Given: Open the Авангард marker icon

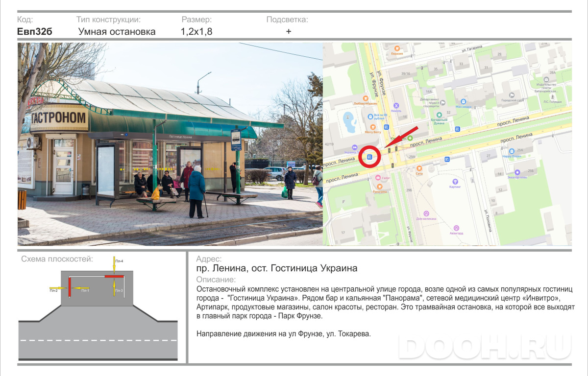Looking at the screenshot, I should pyautogui.click(x=456, y=228).
